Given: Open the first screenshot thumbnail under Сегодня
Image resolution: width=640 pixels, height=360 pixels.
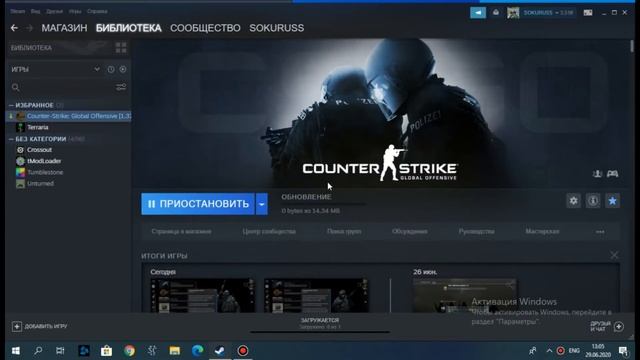Looking at the screenshot, I should [203, 296].
